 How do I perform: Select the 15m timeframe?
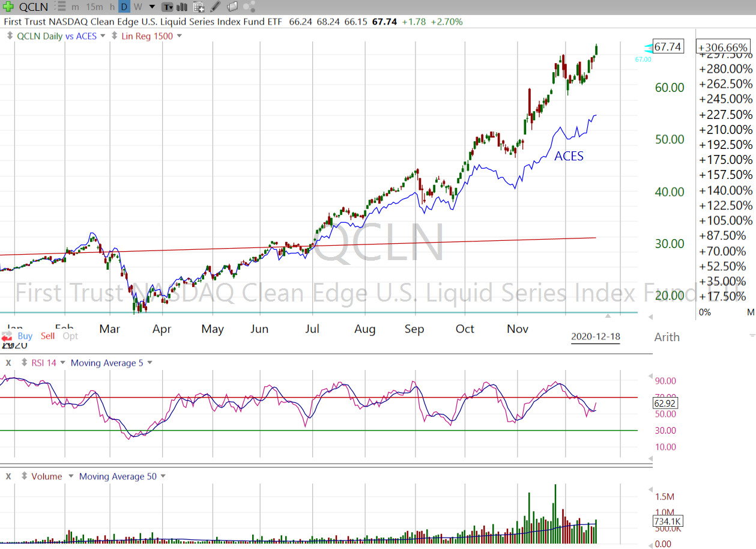(x=94, y=7)
